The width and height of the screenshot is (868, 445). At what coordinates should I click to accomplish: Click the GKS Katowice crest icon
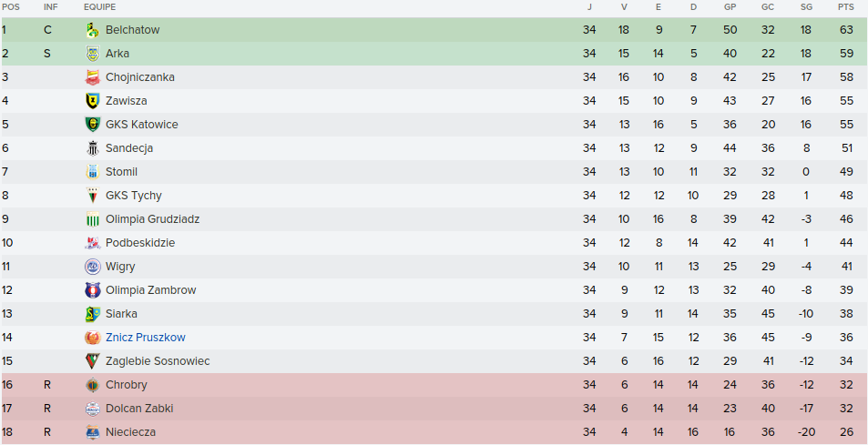92,125
